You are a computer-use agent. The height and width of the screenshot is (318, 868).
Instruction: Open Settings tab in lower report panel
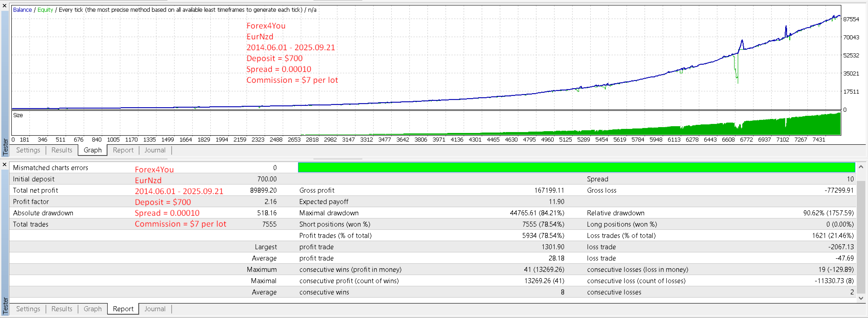[28, 309]
